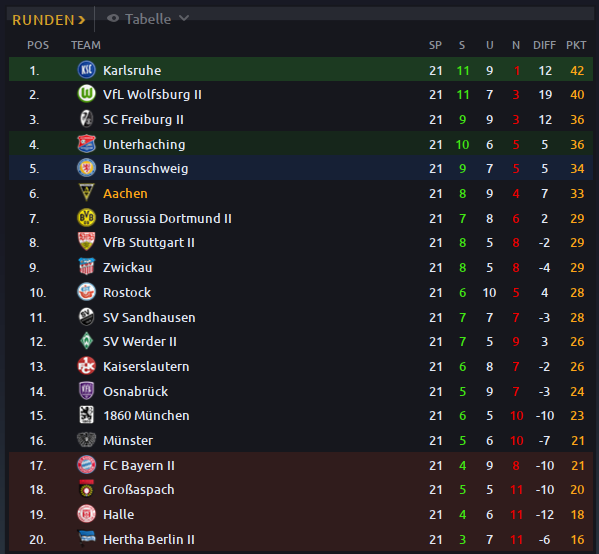Expand the dropdown chevron after Tabelle

(184, 18)
